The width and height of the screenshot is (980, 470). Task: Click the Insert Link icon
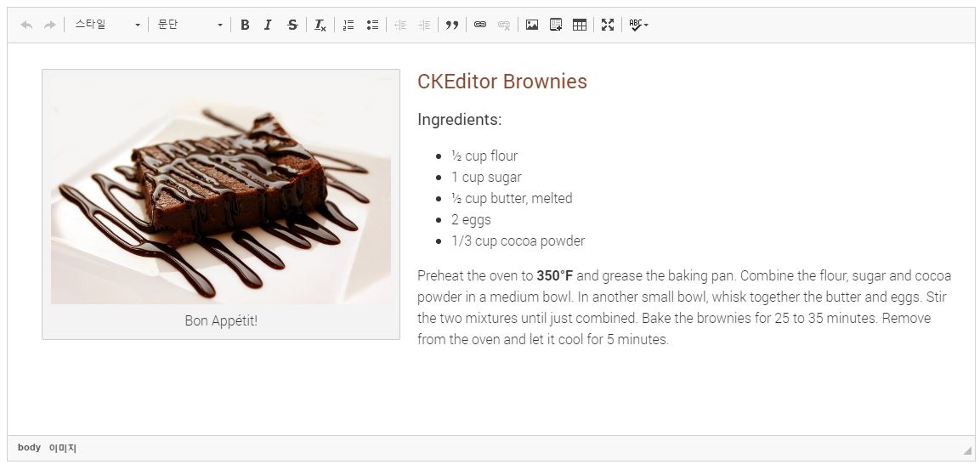tap(480, 25)
